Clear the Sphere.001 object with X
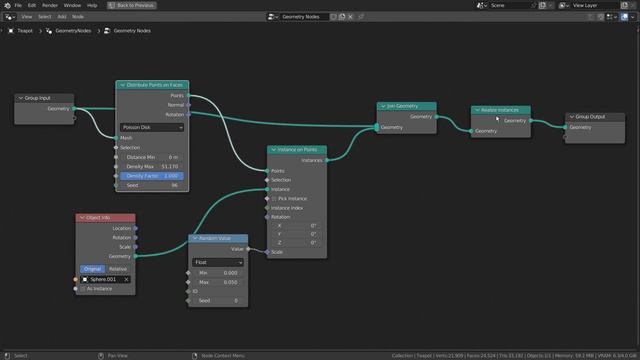 126,280
